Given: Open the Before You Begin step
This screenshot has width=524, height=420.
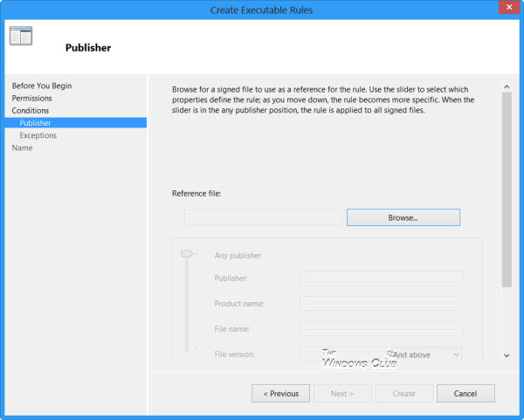Looking at the screenshot, I should coord(42,86).
